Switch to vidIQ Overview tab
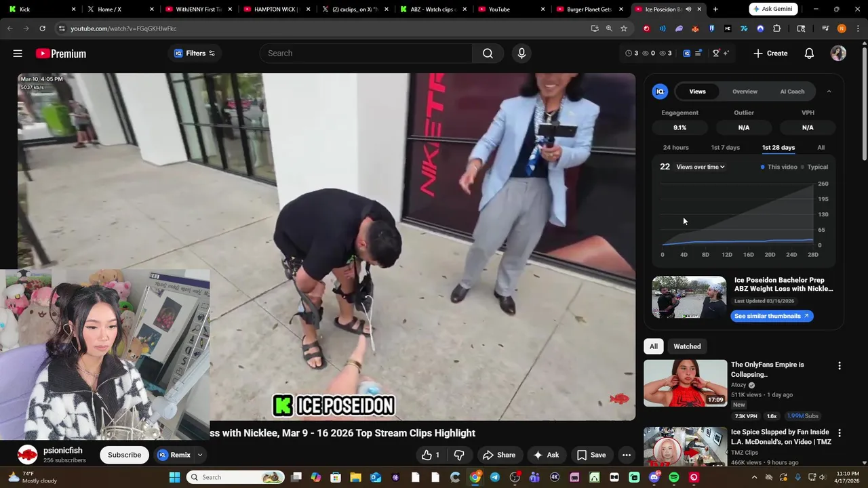The width and height of the screenshot is (868, 488). (745, 91)
